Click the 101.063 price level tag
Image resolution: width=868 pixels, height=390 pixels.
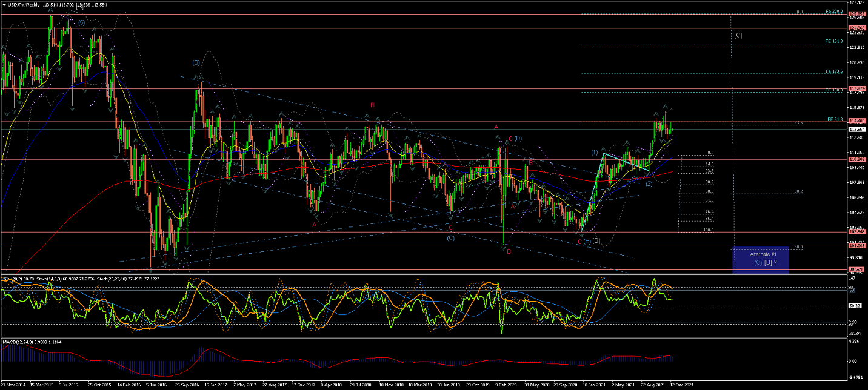858,246
